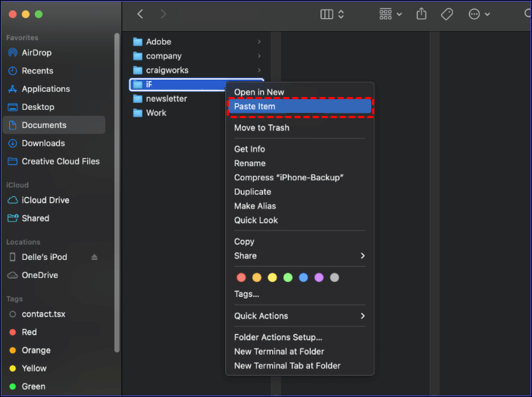Image resolution: width=532 pixels, height=397 pixels.
Task: Open iCloud Drive in sidebar
Action: tap(45, 200)
